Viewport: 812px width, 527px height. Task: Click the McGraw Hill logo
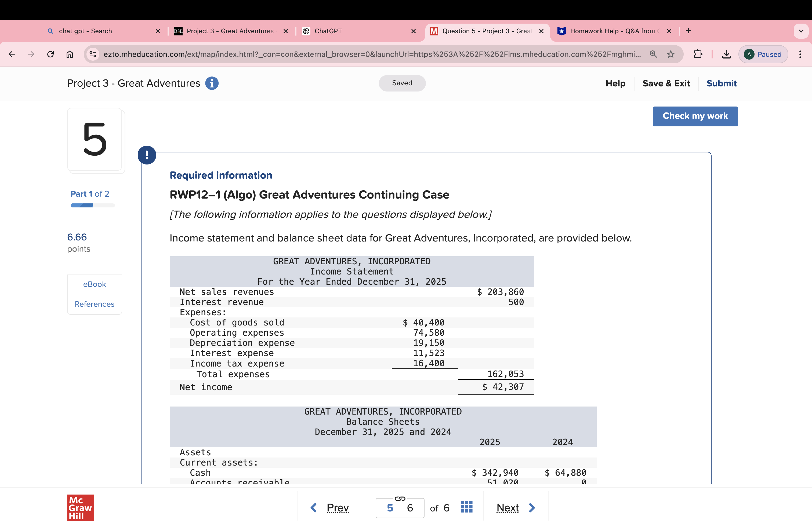coord(80,508)
